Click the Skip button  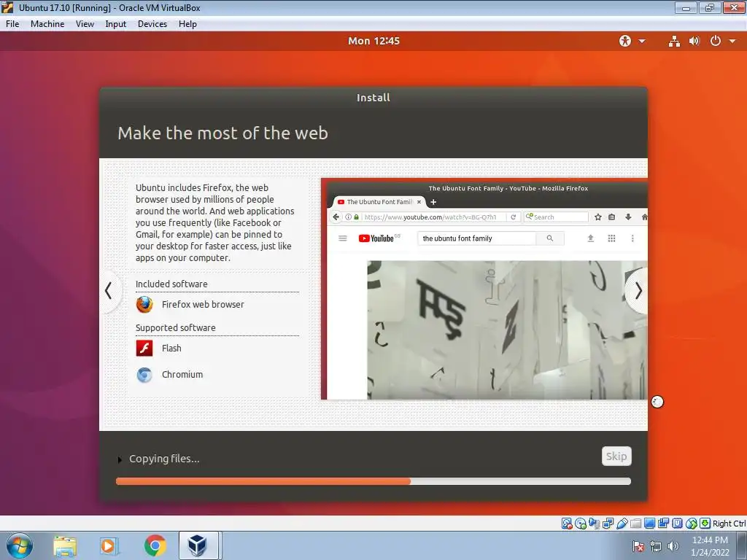pyautogui.click(x=616, y=456)
